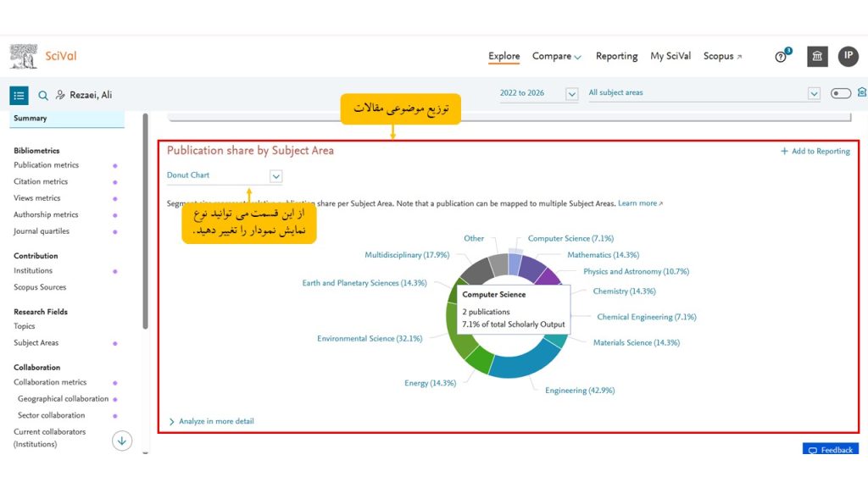The height and width of the screenshot is (488, 868).
Task: Open Topics under Research Fields
Action: (x=24, y=326)
